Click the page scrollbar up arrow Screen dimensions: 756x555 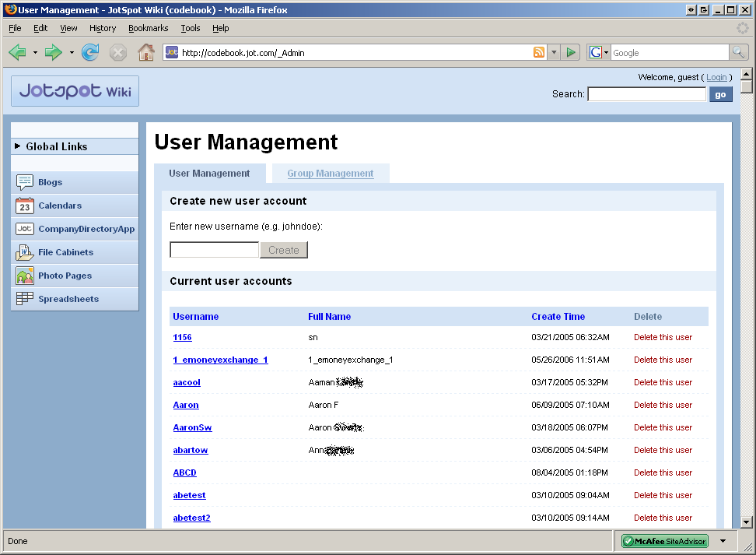(x=747, y=74)
